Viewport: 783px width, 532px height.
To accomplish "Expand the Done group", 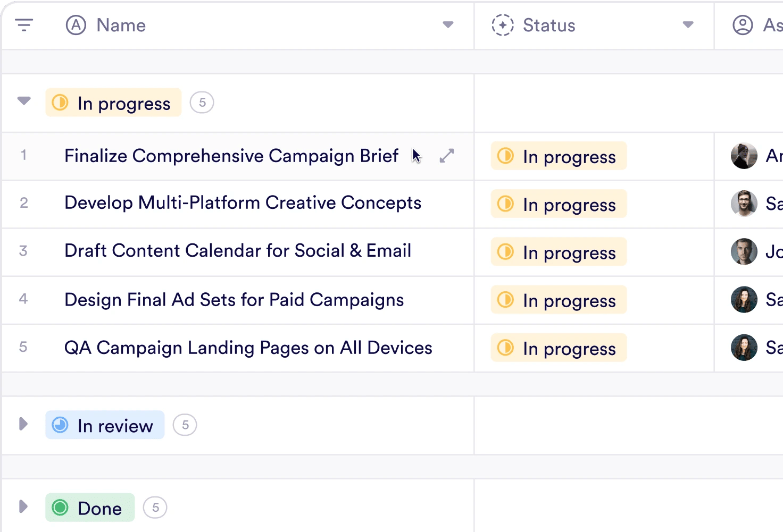I will (x=23, y=506).
